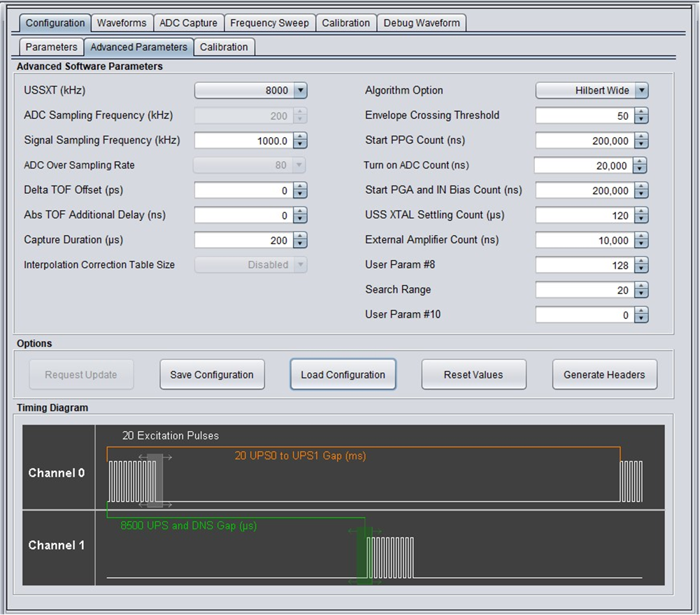Image resolution: width=700 pixels, height=615 pixels.
Task: Select the Debug Waveform tab
Action: click(x=422, y=23)
